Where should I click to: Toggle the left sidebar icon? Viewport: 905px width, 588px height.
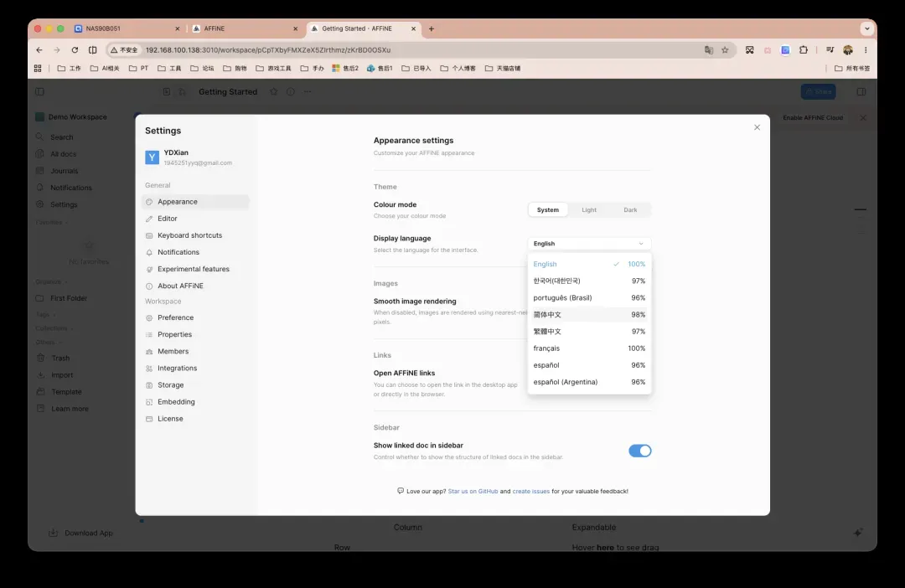[x=40, y=92]
